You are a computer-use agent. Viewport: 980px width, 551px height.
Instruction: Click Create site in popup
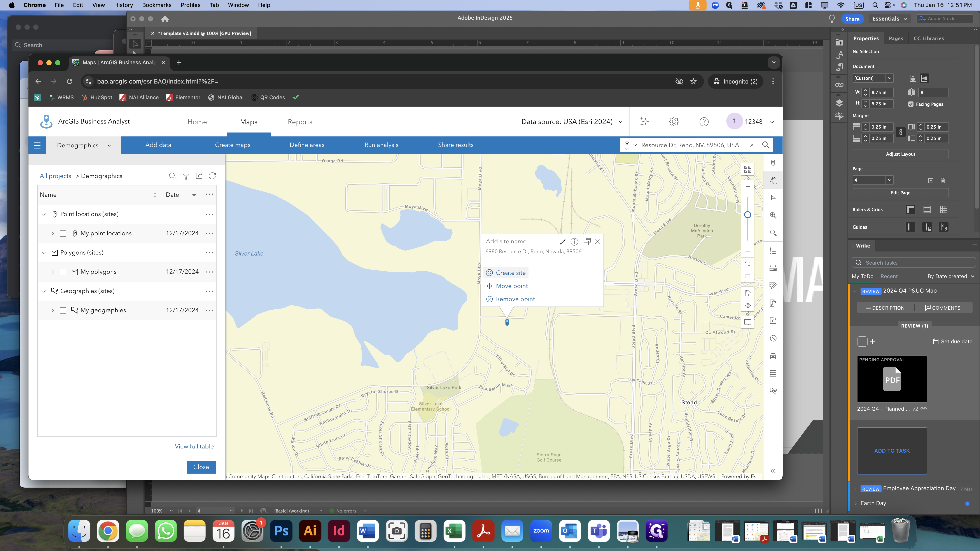click(506, 273)
